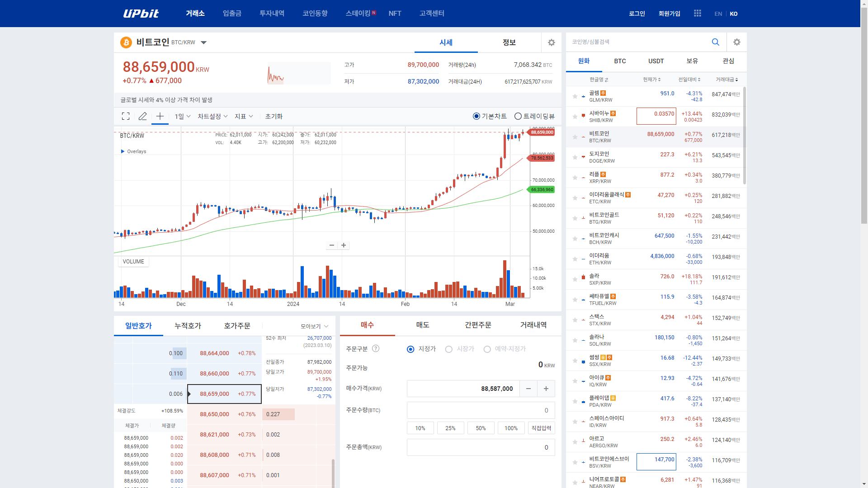Viewport: 868px width, 488px height.
Task: Switch to the 누적호가 tab
Action: point(188,326)
